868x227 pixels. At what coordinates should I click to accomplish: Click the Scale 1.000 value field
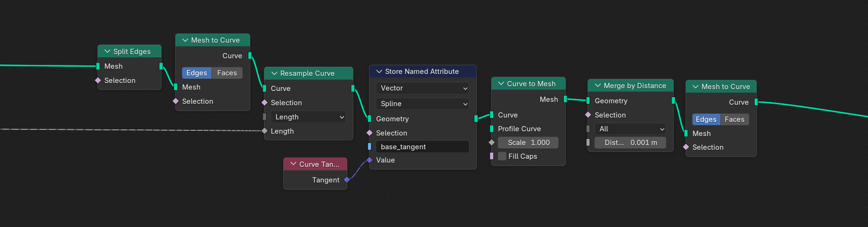click(x=528, y=143)
